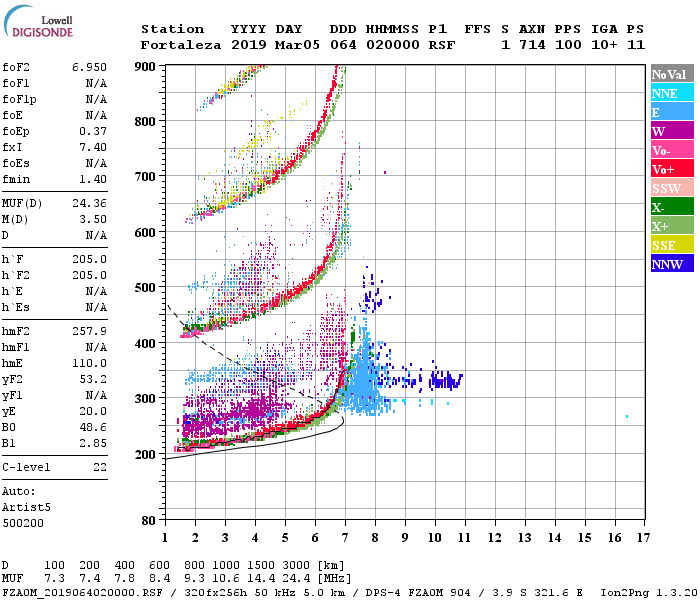
Task: Click the M(D) value 3.50
Action: [93, 220]
